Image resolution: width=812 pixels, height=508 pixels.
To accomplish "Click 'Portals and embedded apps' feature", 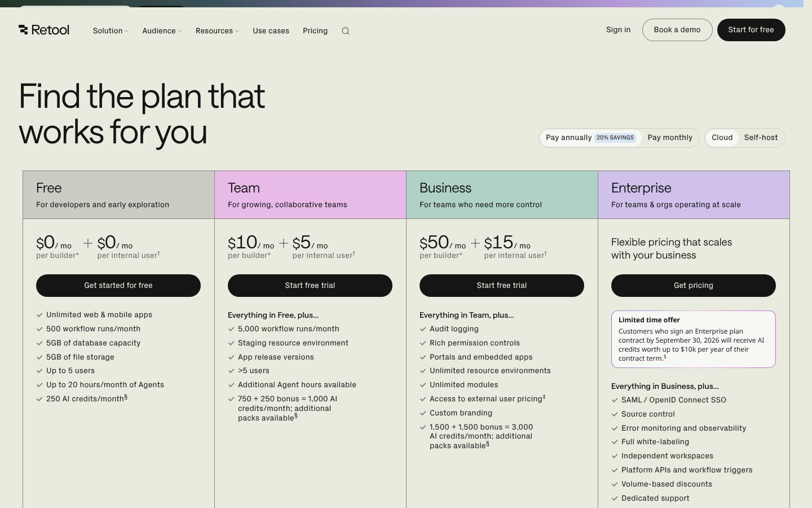I will (x=481, y=357).
